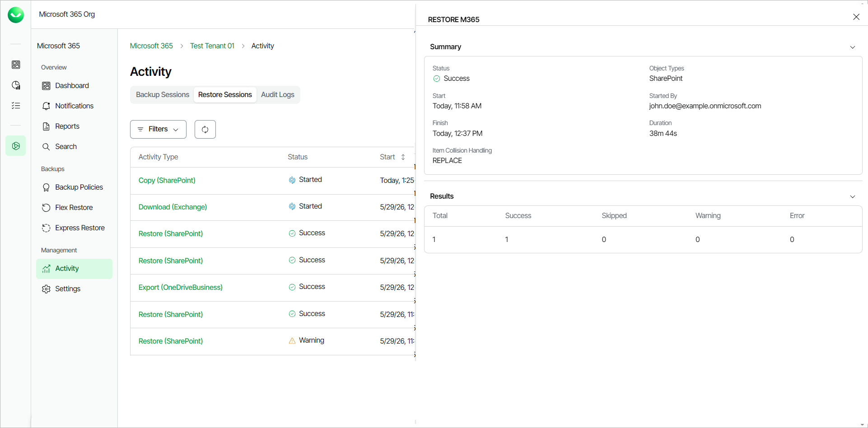Click Today, 11:58 AM start value
The height and width of the screenshot is (428, 868).
point(457,106)
